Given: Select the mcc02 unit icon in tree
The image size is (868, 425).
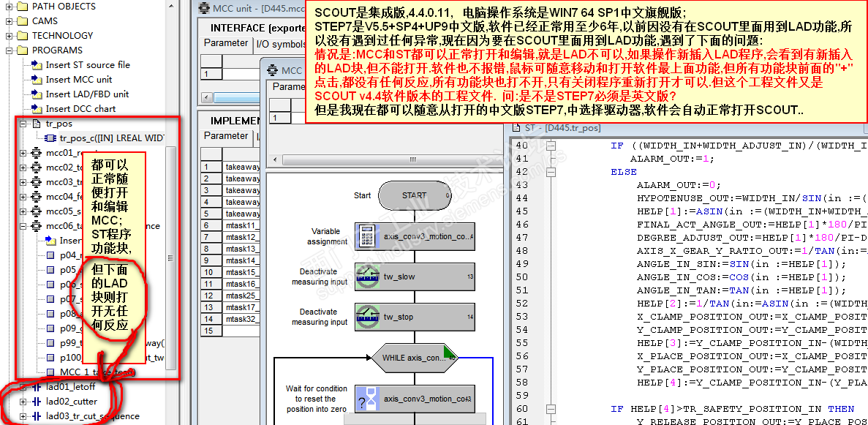Looking at the screenshot, I should click(37, 168).
